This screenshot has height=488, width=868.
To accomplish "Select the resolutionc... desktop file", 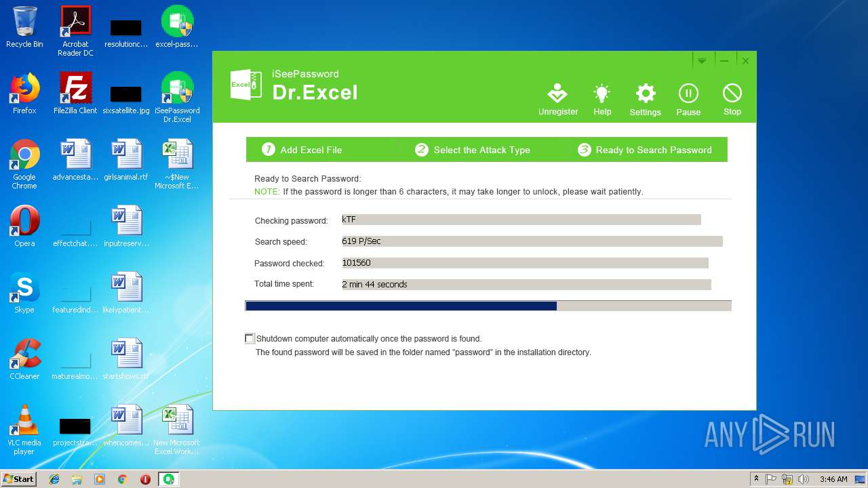I will click(x=126, y=33).
